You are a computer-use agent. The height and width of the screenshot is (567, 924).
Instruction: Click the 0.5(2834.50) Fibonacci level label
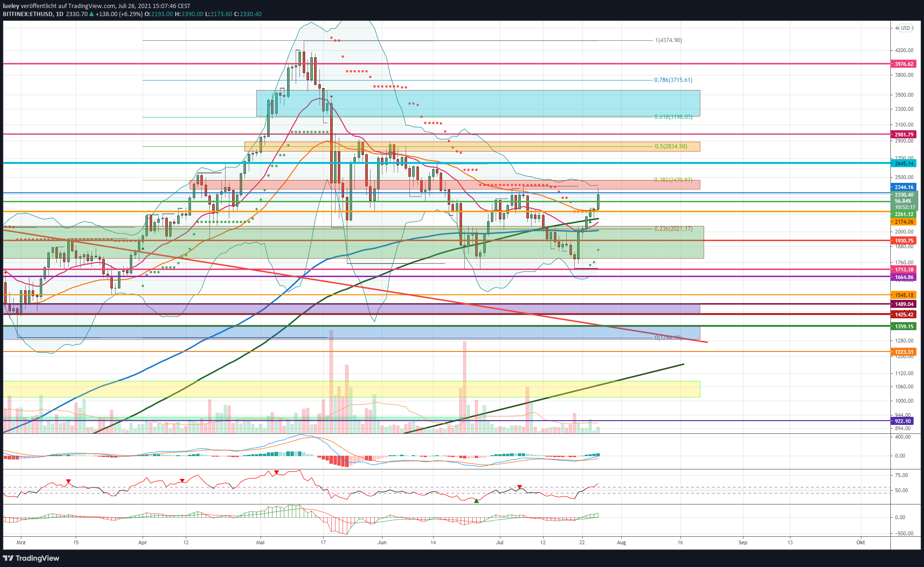[x=670, y=146]
